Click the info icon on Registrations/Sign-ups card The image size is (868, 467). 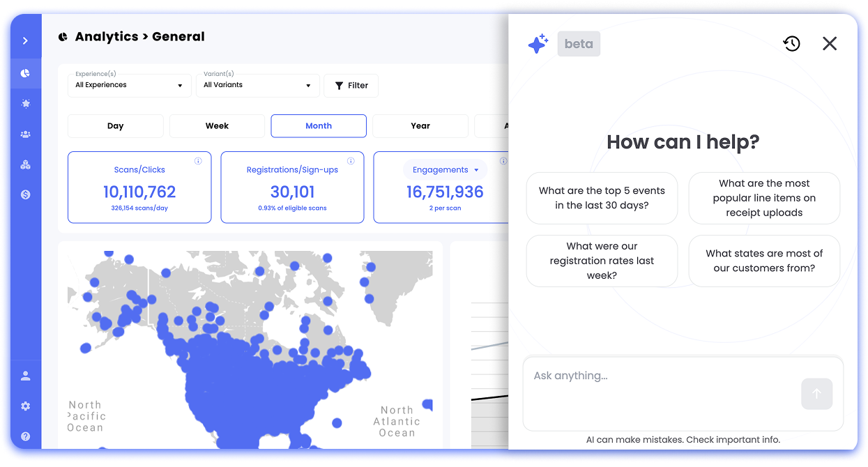(x=351, y=161)
